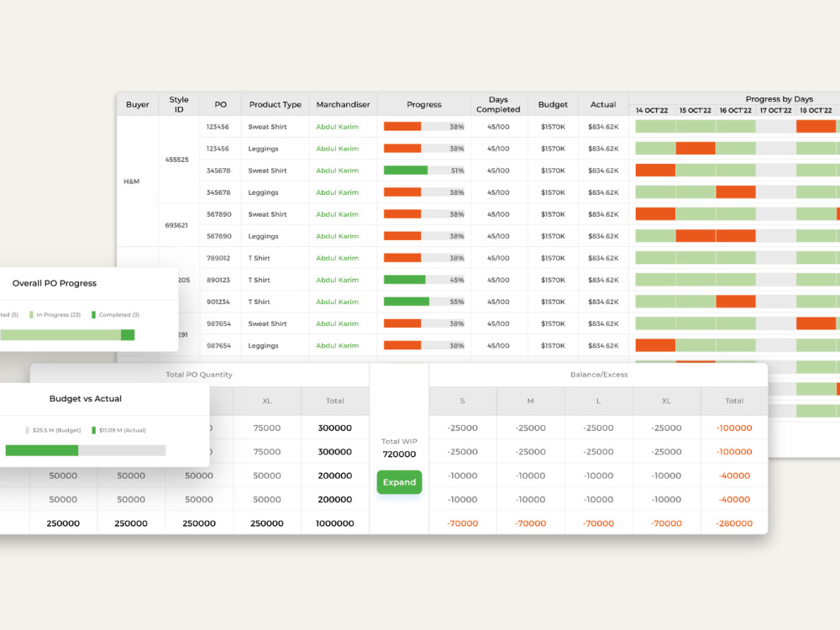Click the Total PO Quantity header
The image size is (840, 630).
click(x=199, y=375)
